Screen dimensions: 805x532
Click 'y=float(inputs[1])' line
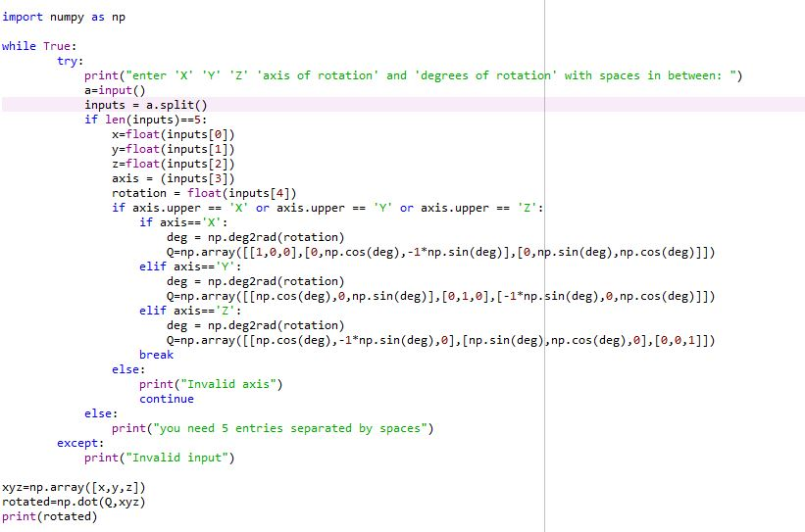(x=173, y=149)
